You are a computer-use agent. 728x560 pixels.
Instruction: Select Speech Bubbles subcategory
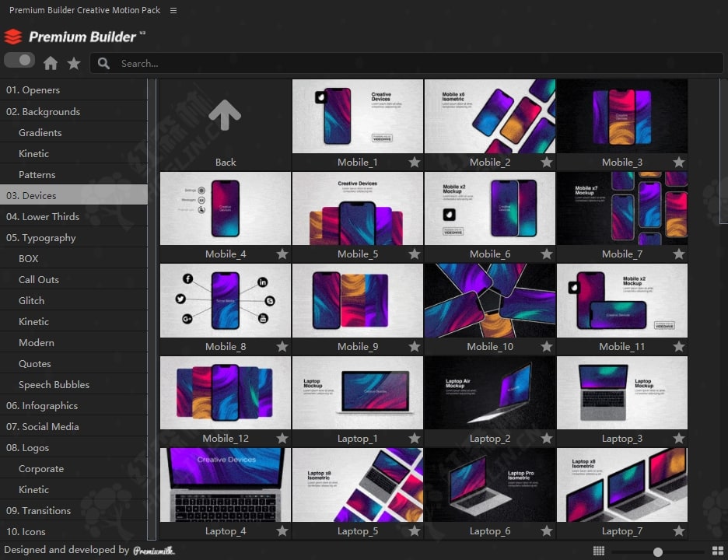tap(74, 384)
